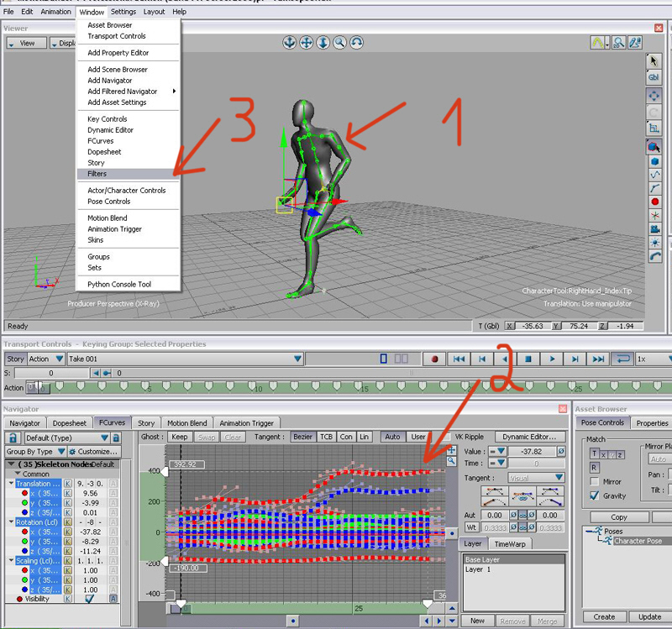Click the Copy button in Pose Controls
This screenshot has height=629, width=672.
(x=618, y=517)
